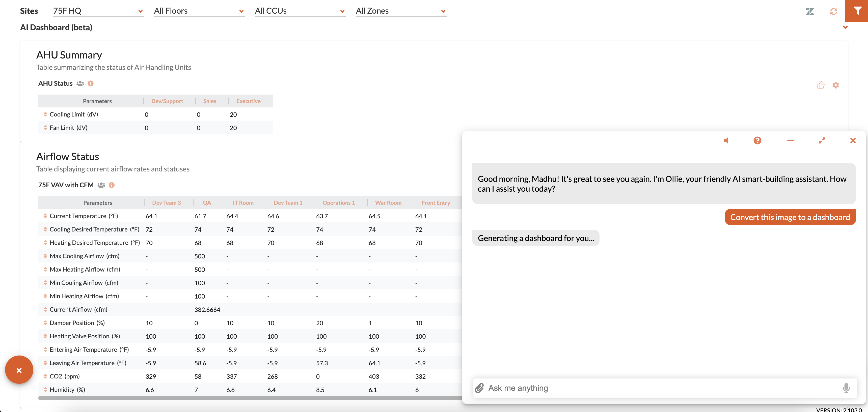868x412 pixels.
Task: Sort by Heating Desired Temperature row arrows
Action: point(45,243)
